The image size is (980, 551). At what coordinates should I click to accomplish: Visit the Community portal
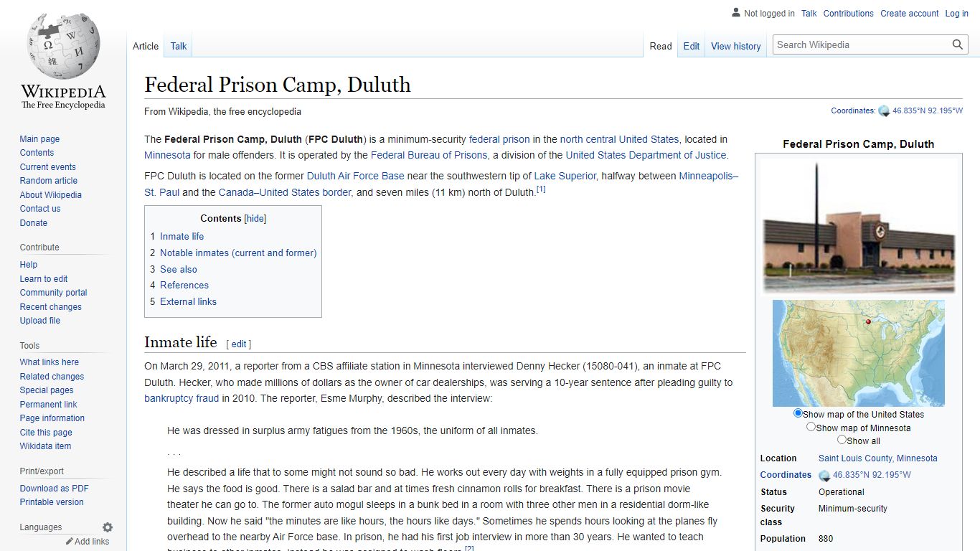[x=53, y=293]
